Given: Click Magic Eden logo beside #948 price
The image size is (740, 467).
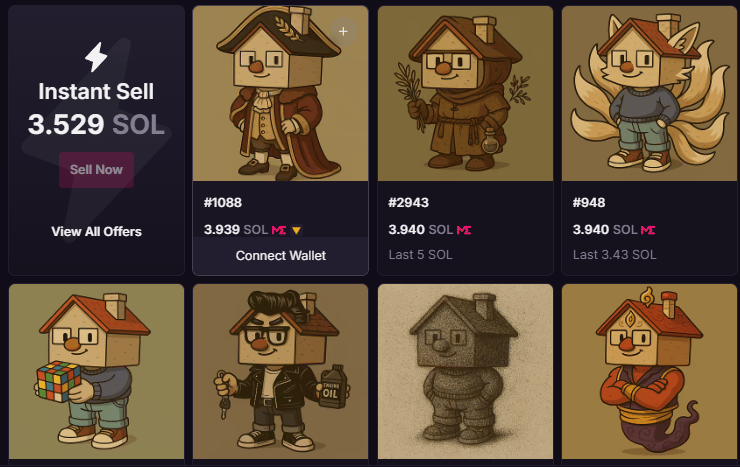Looking at the screenshot, I should [648, 230].
